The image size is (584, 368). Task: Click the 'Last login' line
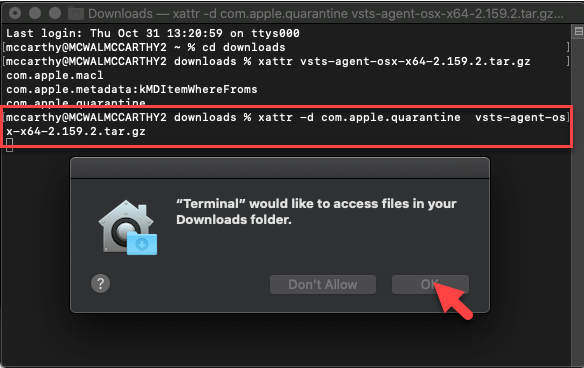pos(153,33)
